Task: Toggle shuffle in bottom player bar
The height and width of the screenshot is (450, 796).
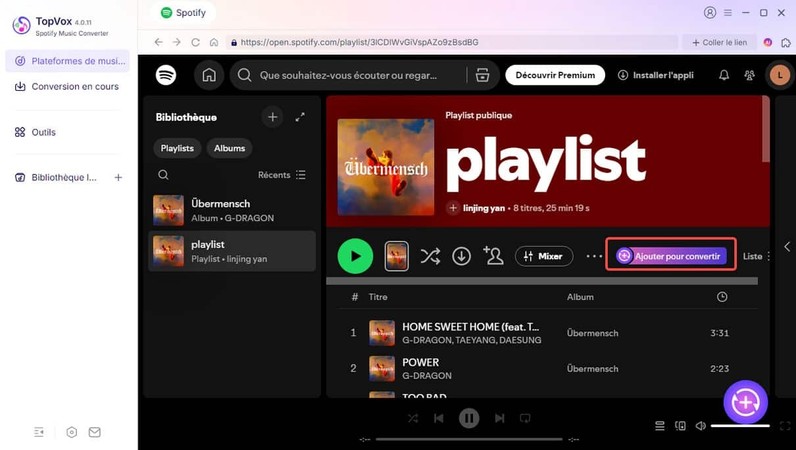Action: 413,419
